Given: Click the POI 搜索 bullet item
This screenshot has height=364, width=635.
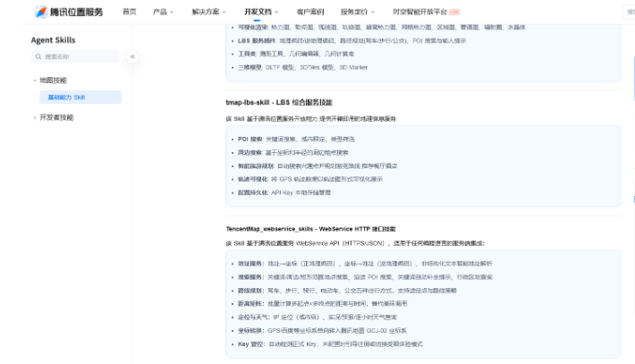Looking at the screenshot, I should (296, 140).
